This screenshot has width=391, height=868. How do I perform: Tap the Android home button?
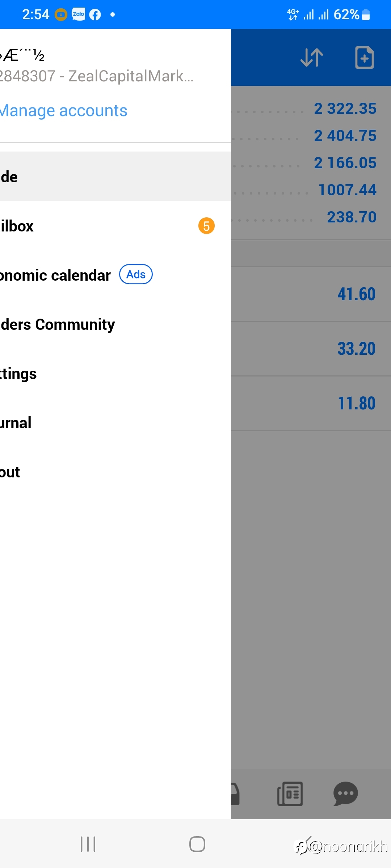[197, 844]
